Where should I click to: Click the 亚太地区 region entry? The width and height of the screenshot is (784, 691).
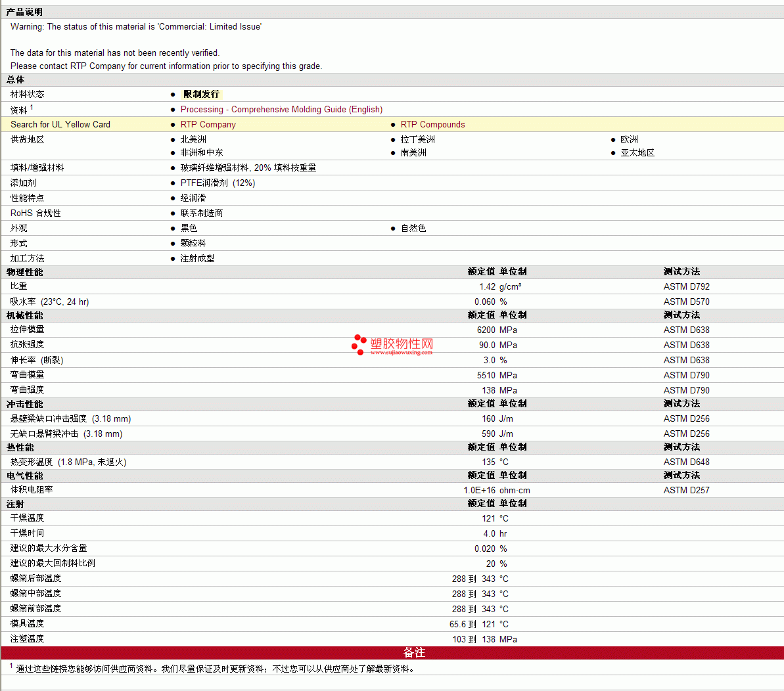coord(637,152)
